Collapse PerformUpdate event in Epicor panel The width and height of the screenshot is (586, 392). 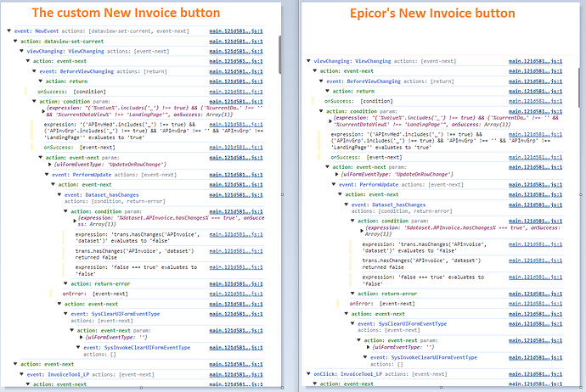click(x=334, y=184)
